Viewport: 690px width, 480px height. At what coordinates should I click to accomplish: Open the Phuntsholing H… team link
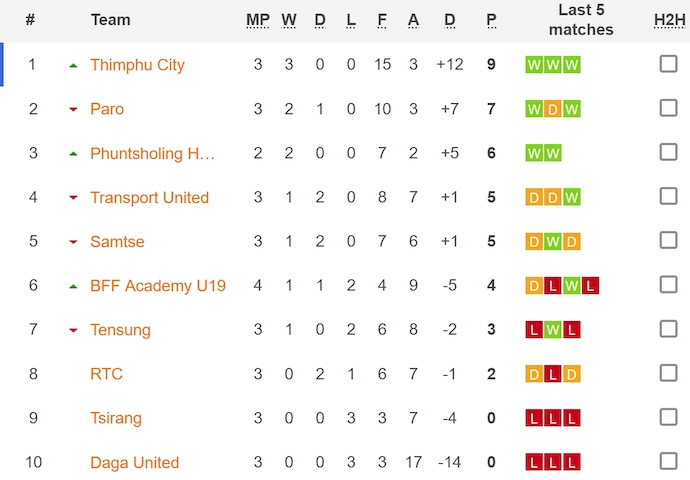tap(152, 153)
